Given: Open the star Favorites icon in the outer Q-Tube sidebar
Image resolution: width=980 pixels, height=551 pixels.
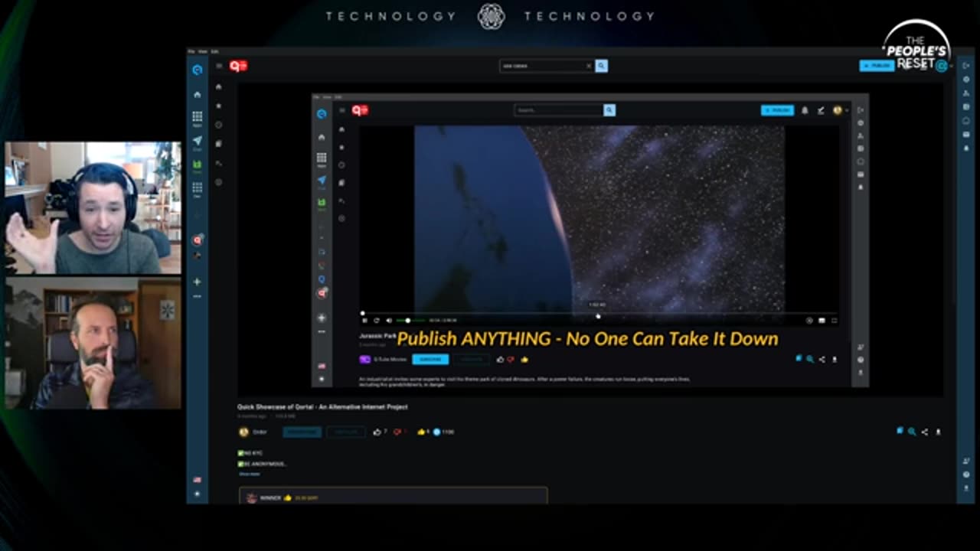Looking at the screenshot, I should click(218, 106).
